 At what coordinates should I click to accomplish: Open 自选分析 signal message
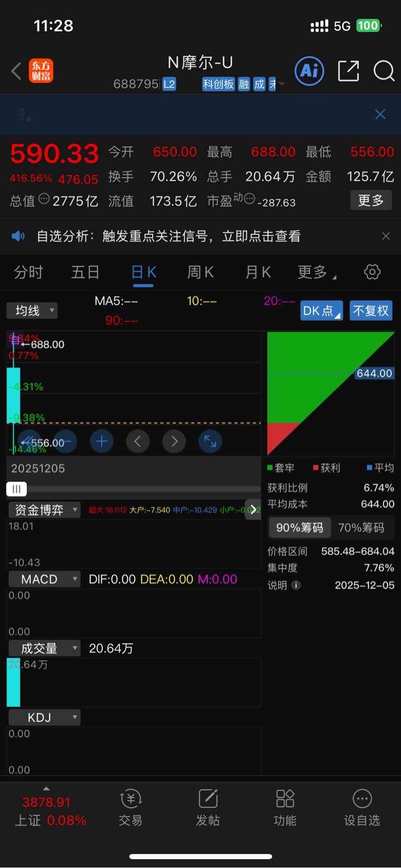tap(169, 236)
